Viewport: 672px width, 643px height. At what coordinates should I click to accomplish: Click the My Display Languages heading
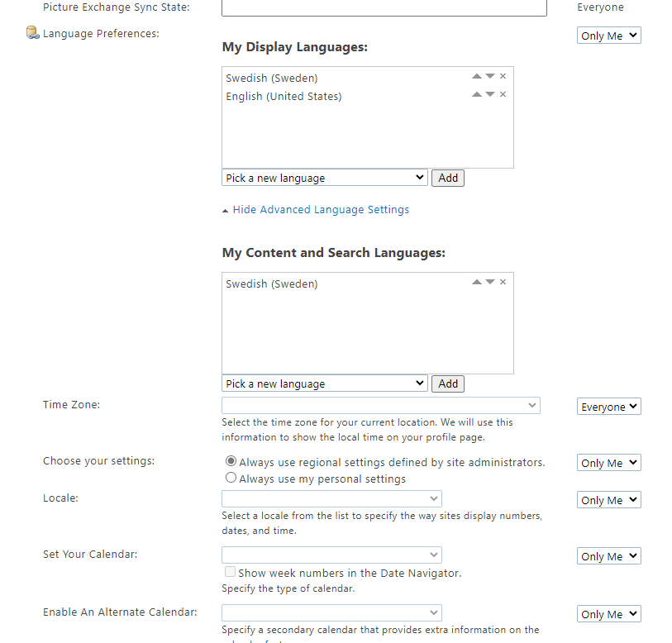(x=295, y=47)
